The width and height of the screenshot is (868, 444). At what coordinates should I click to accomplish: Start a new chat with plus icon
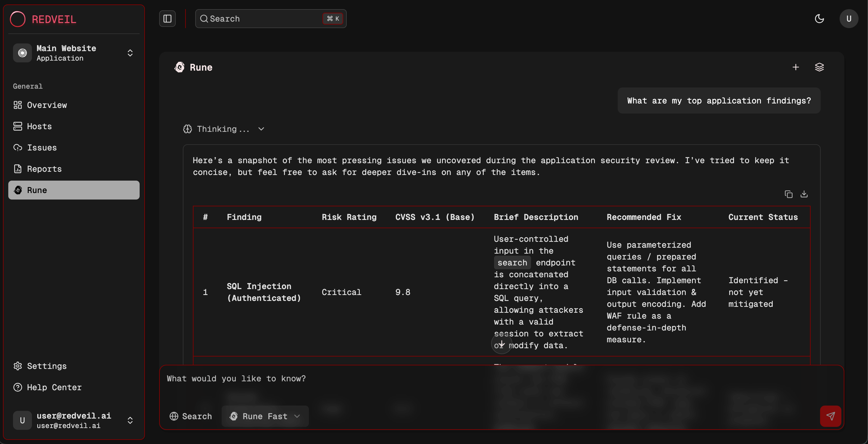796,67
